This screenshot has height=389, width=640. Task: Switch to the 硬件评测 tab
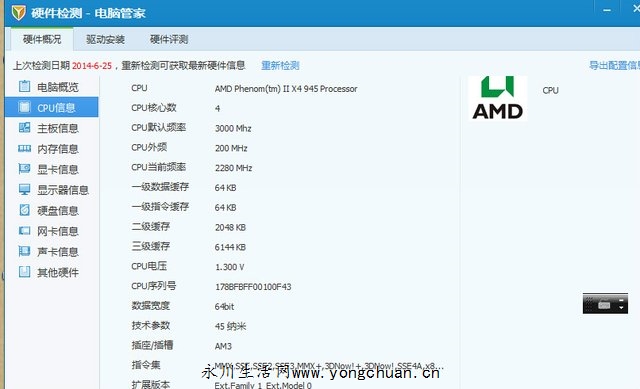point(169,40)
